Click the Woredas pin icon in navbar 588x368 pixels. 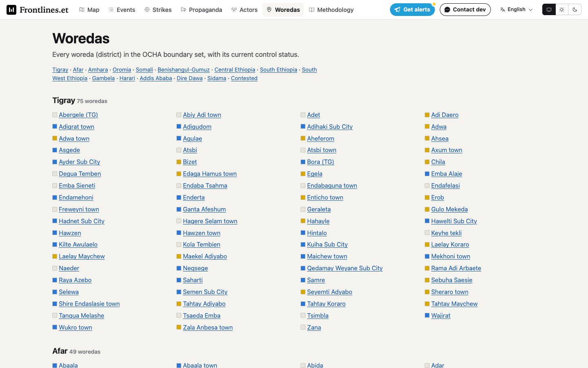(x=269, y=9)
